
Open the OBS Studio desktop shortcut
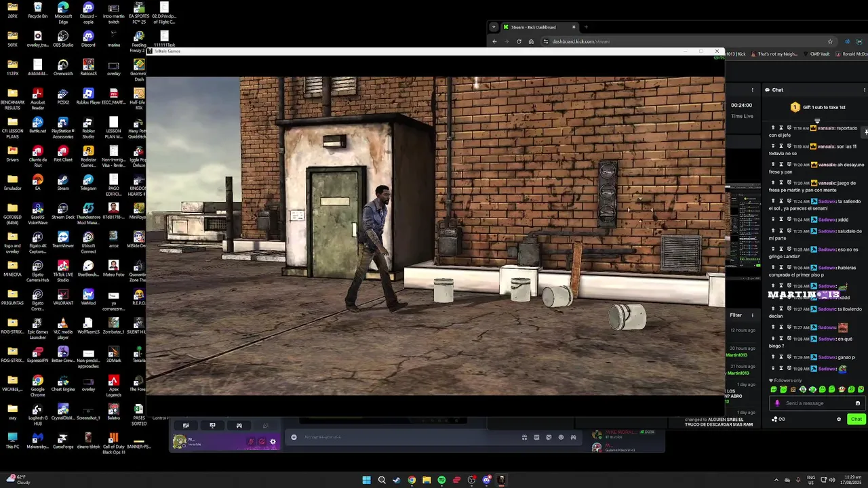pyautogui.click(x=63, y=39)
